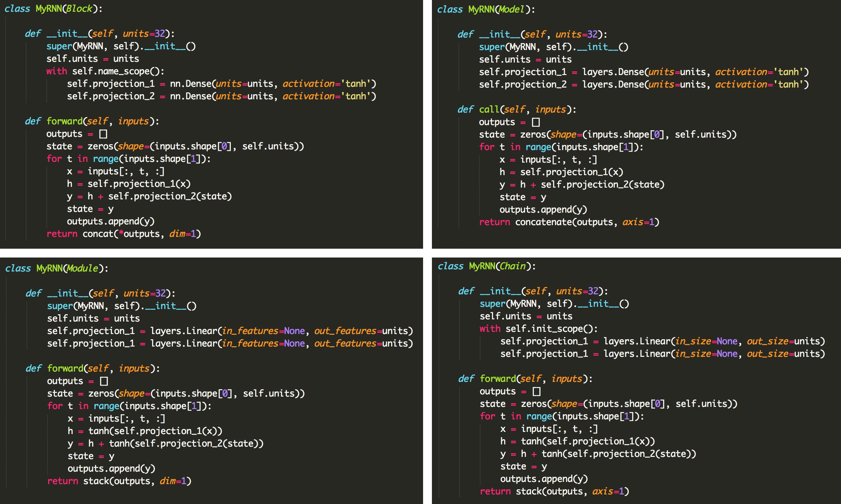Screen dimensions: 841x504
Task: Click 'for t in range(inputs.shape[1]):' in Block
Action: click(129, 159)
